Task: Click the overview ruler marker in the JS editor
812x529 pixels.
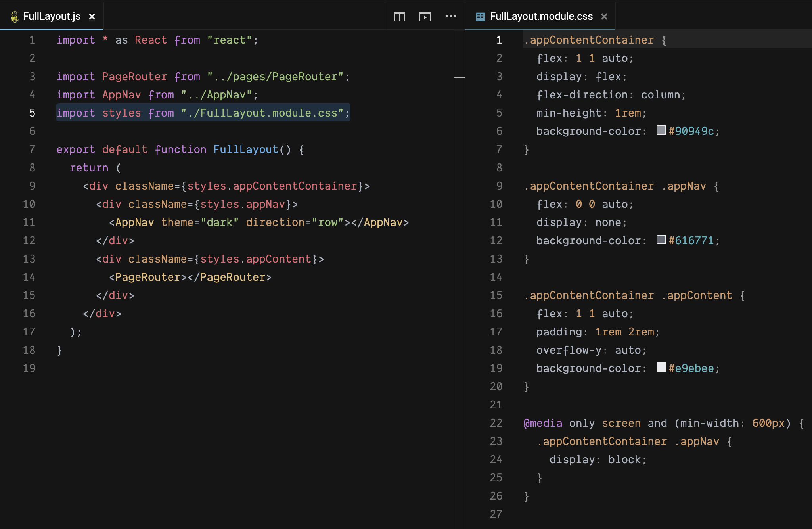Action: coord(459,77)
